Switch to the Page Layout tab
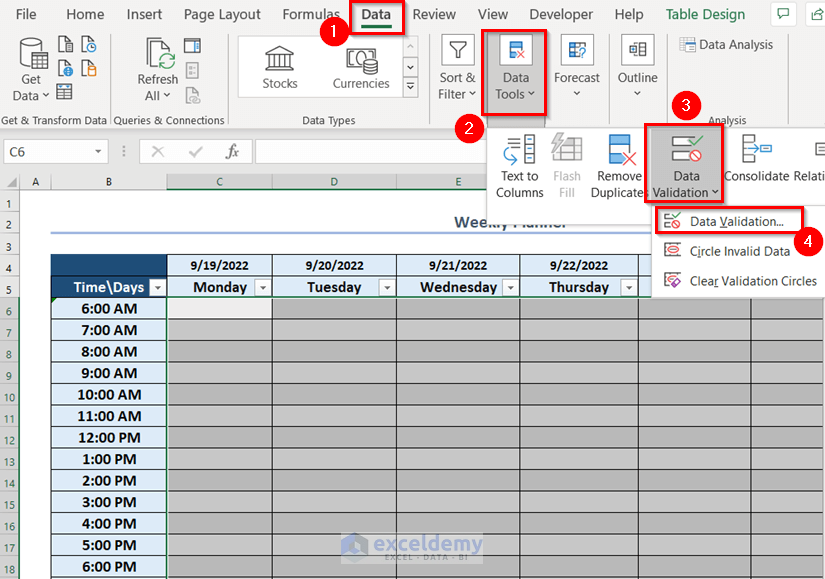 (x=222, y=14)
